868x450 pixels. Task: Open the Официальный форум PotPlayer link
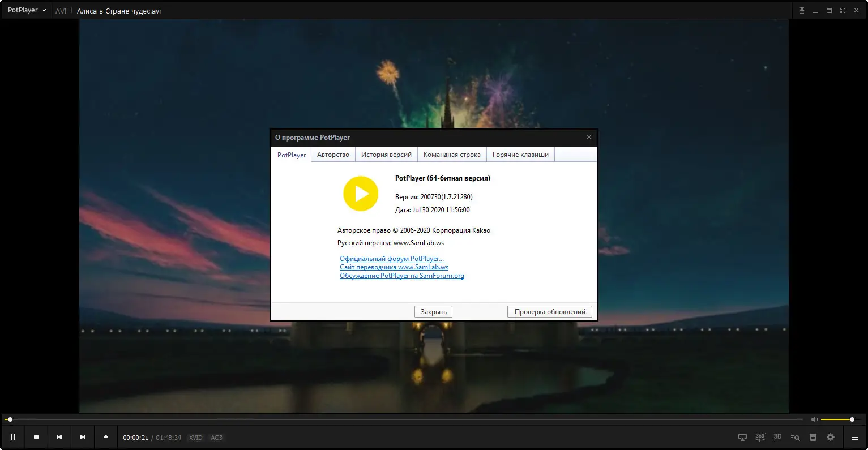[x=391, y=258]
